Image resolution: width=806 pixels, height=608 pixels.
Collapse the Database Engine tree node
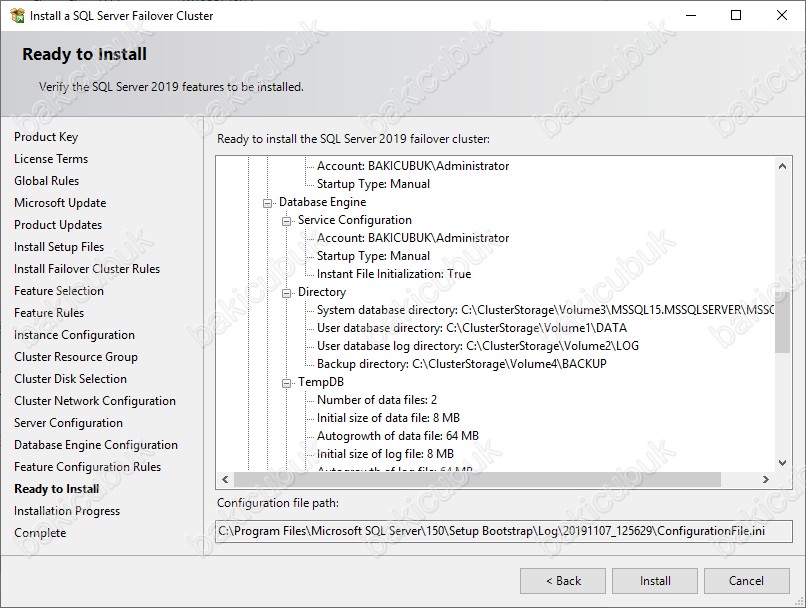point(267,203)
